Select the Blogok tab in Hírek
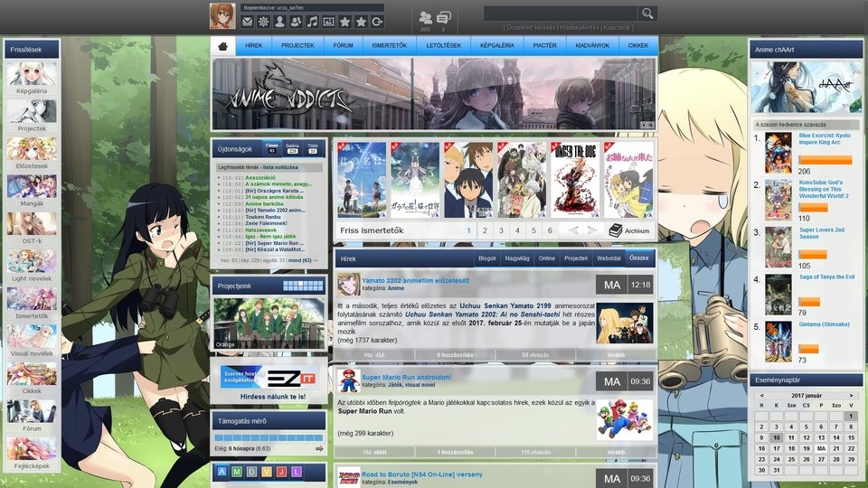The width and height of the screenshot is (868, 488). tap(487, 258)
